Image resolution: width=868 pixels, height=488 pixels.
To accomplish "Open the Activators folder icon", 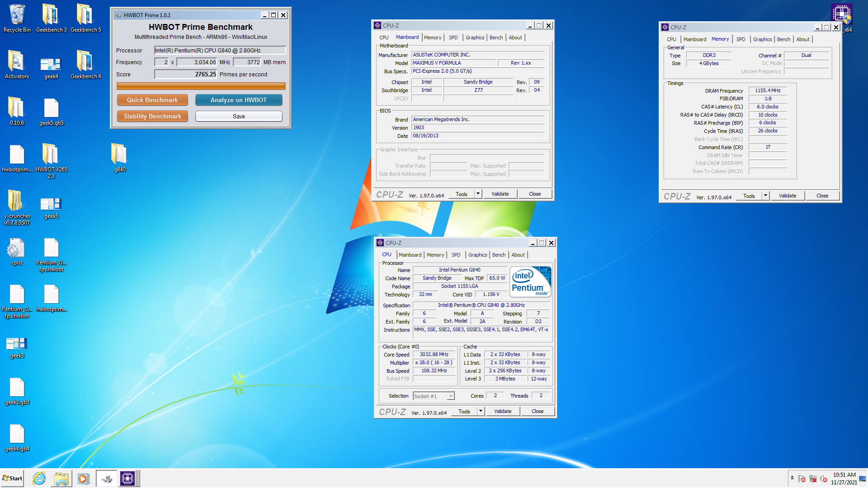I will pos(17,65).
